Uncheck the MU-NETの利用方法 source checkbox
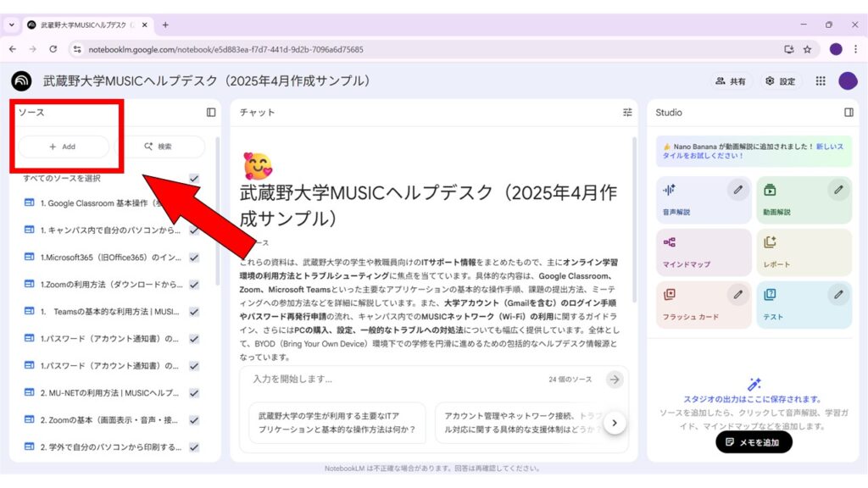Viewport: 868px width, 488px height. (x=194, y=393)
